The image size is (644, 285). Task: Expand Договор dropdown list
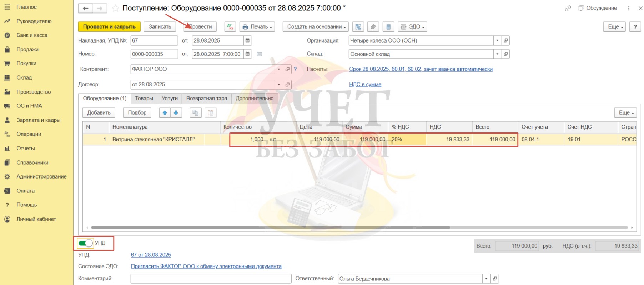pyautogui.click(x=279, y=85)
